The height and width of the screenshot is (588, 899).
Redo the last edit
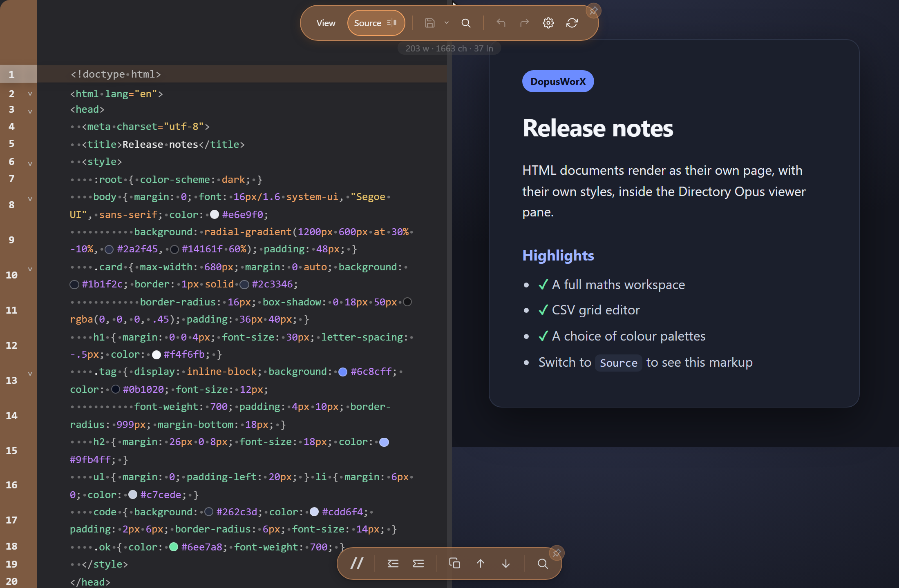tap(524, 23)
